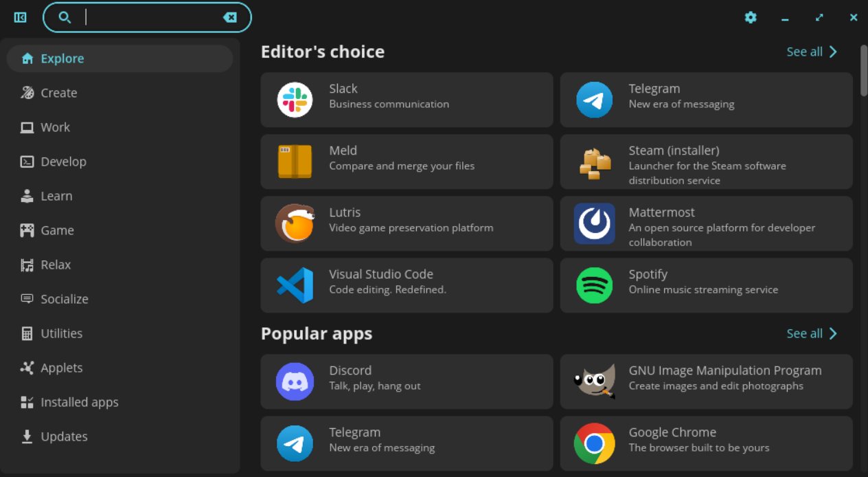Open the Updates section
Viewport: 868px width, 477px height.
tap(64, 436)
